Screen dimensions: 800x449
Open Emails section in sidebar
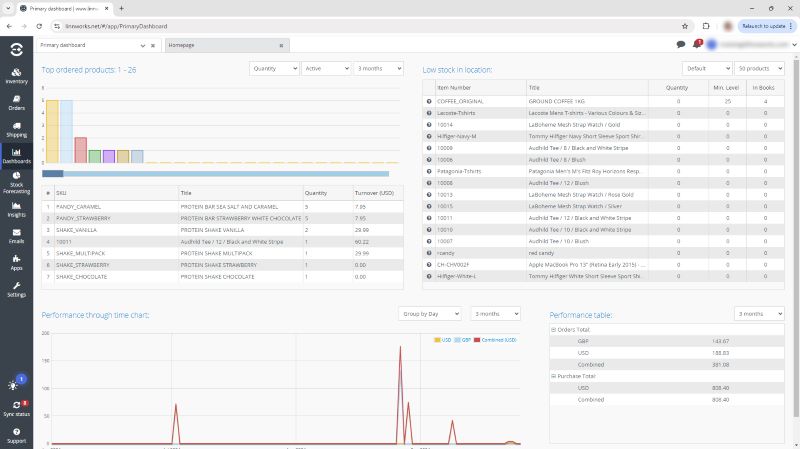[16, 236]
